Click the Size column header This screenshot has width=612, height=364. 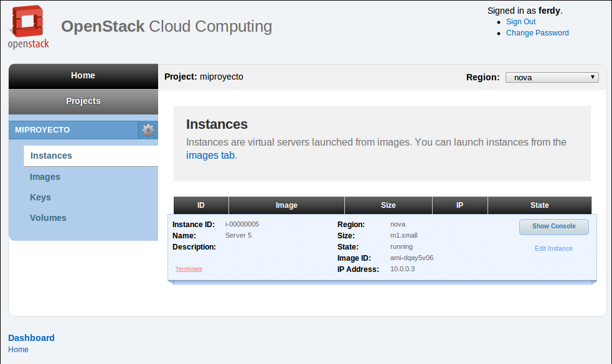click(388, 205)
